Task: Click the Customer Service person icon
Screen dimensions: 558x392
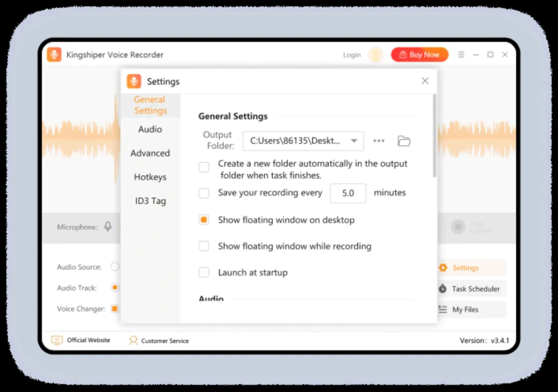Action: (x=133, y=340)
